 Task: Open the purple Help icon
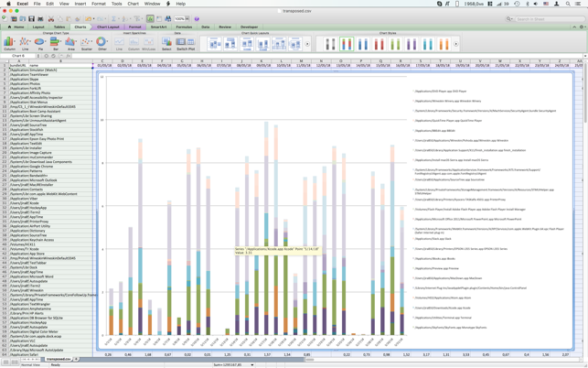click(197, 19)
